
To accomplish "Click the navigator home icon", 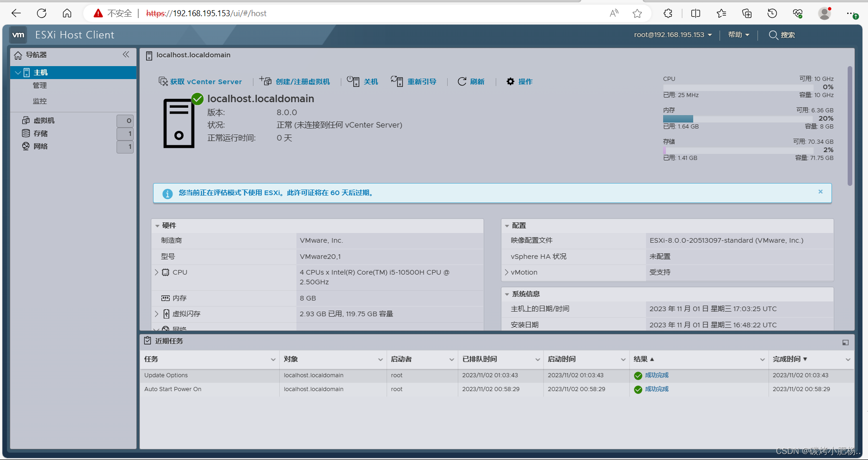I will coord(18,55).
